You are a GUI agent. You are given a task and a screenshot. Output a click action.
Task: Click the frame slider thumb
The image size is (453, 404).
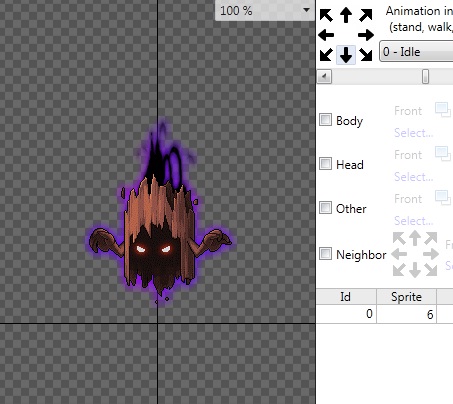(x=425, y=77)
